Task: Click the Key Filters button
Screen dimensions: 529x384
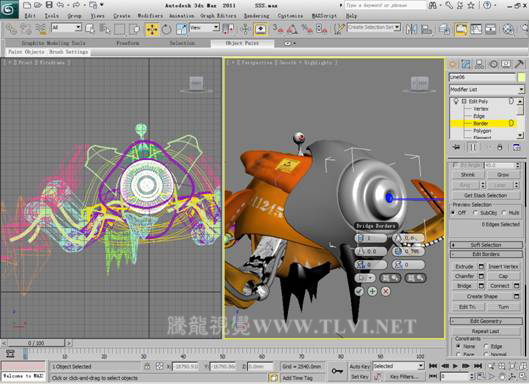Action: 404,377
